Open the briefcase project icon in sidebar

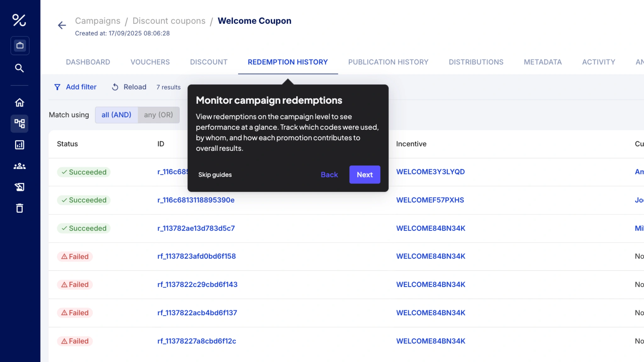tap(20, 46)
